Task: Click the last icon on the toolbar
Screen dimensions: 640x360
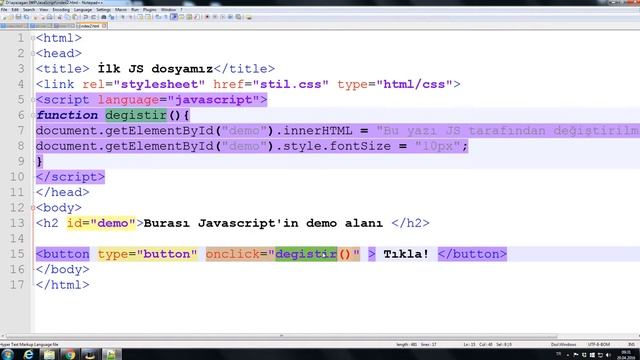Action: click(x=249, y=17)
